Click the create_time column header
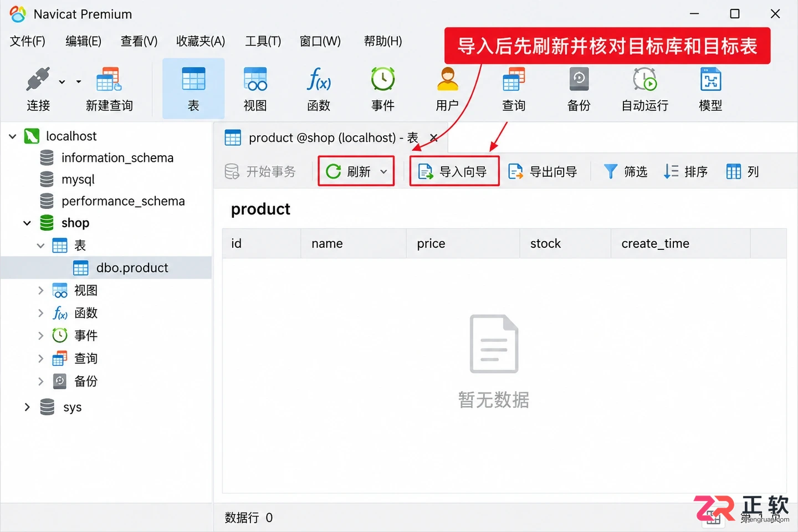Image resolution: width=798 pixels, height=532 pixels. [x=680, y=244]
